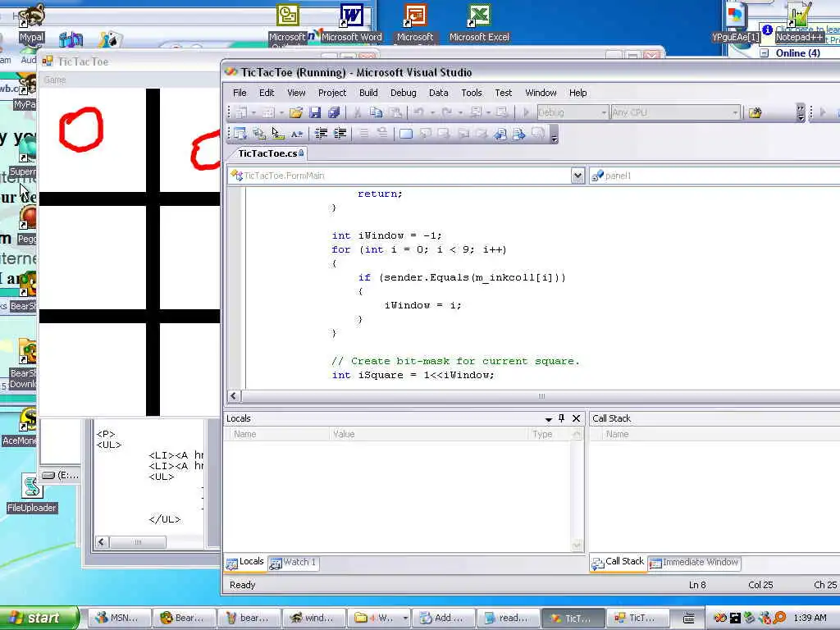The width and height of the screenshot is (840, 630).
Task: Collapse the Online (4) contacts group
Action: pos(765,53)
